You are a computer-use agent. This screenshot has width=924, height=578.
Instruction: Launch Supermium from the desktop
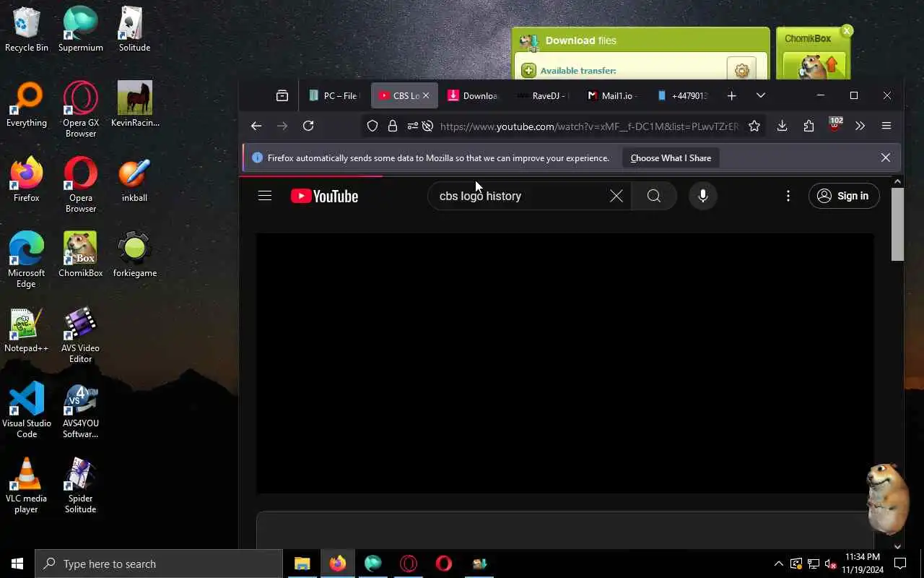(81, 29)
